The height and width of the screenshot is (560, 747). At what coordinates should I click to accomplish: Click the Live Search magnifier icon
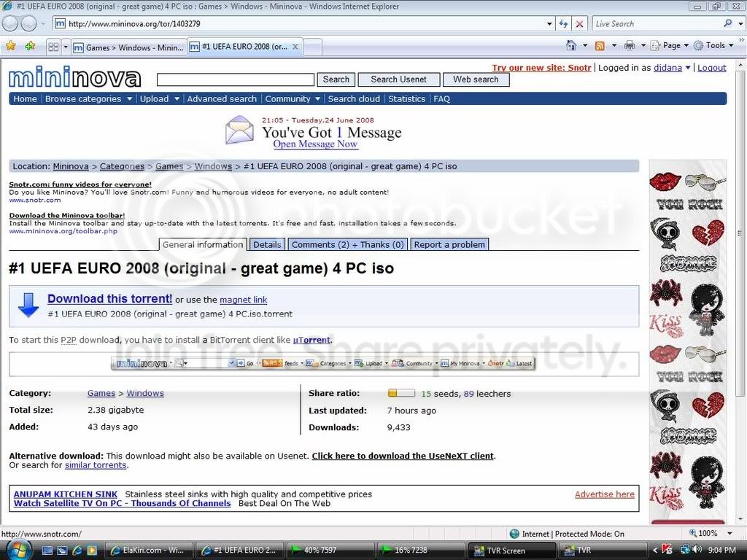(727, 23)
